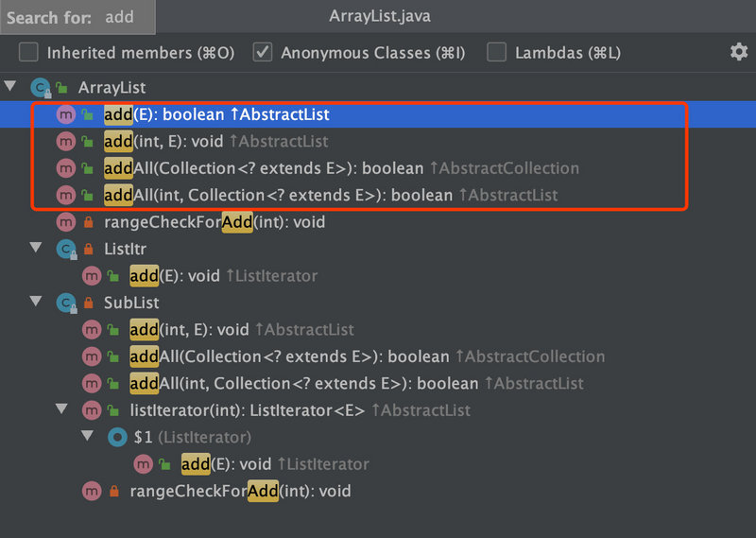
Task: Click the ListItr class icon
Action: coord(65,250)
